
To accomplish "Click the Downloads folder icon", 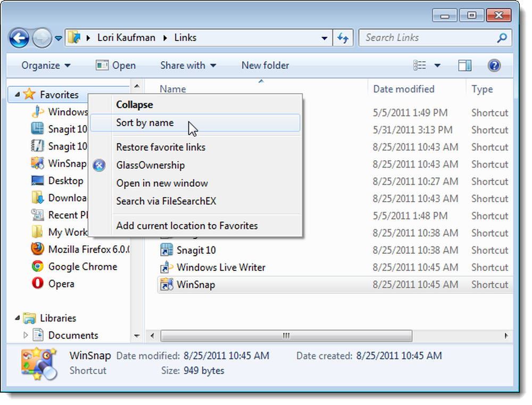I will coord(37,197).
